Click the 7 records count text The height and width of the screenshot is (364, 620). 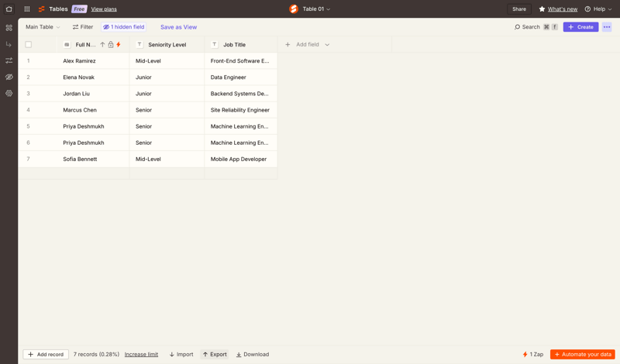tap(96, 355)
